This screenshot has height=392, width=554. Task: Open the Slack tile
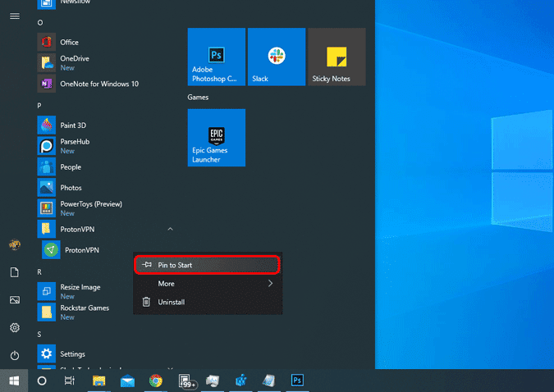(x=277, y=57)
